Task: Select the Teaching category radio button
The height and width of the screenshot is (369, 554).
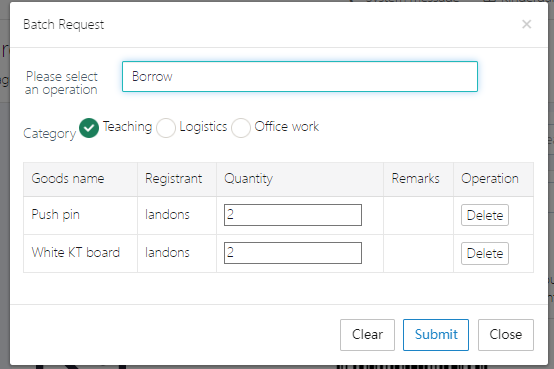Action: tap(89, 128)
